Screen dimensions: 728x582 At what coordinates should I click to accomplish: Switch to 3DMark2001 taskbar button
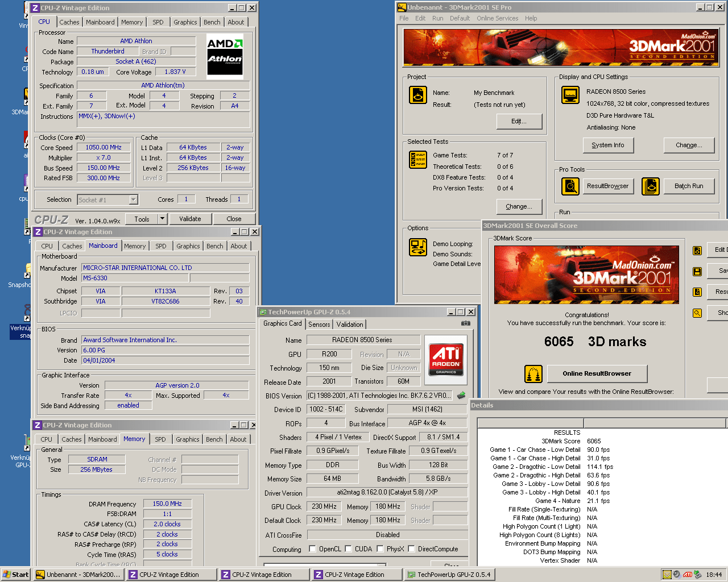(x=78, y=575)
